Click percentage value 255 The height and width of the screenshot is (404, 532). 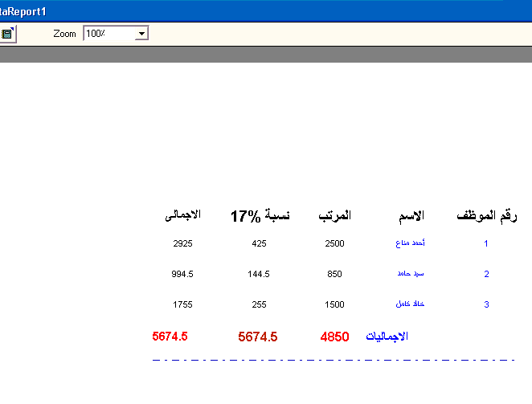click(259, 304)
